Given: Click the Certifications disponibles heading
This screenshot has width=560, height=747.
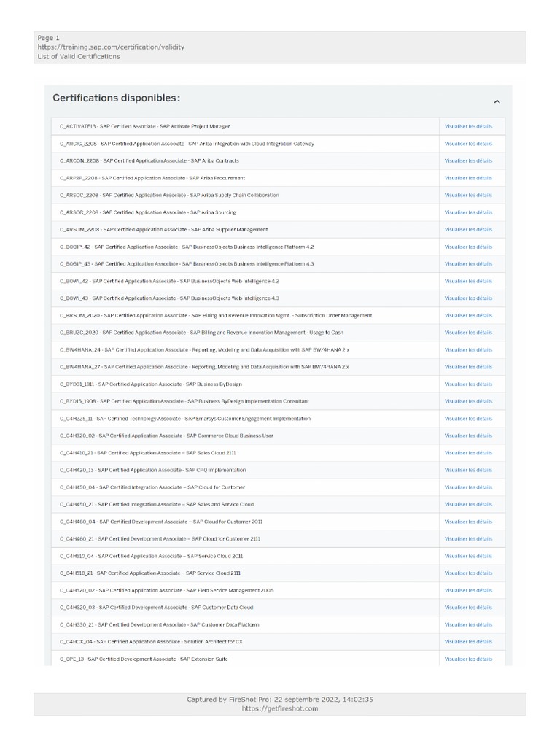Looking at the screenshot, I should point(117,98).
